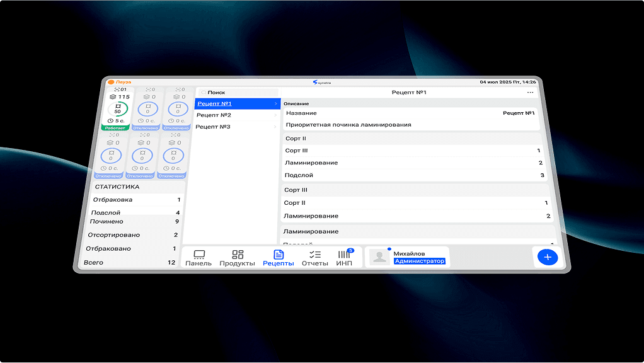644x363 pixels.
Task: Click the blue plus add button
Action: tap(548, 257)
